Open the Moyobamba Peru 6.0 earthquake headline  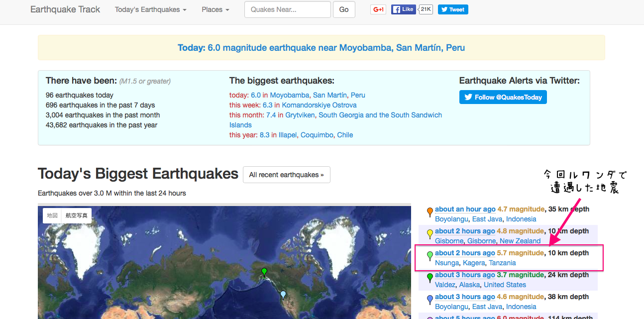tap(321, 48)
